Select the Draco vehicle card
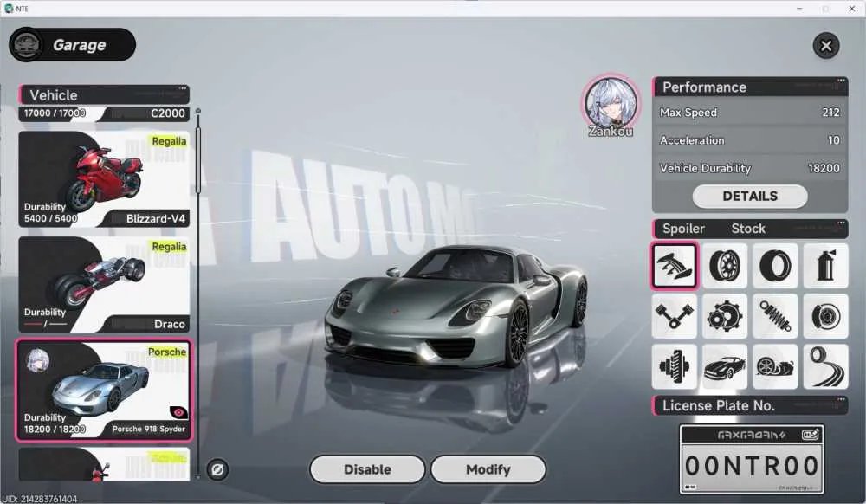The height and width of the screenshot is (504, 866). (104, 284)
